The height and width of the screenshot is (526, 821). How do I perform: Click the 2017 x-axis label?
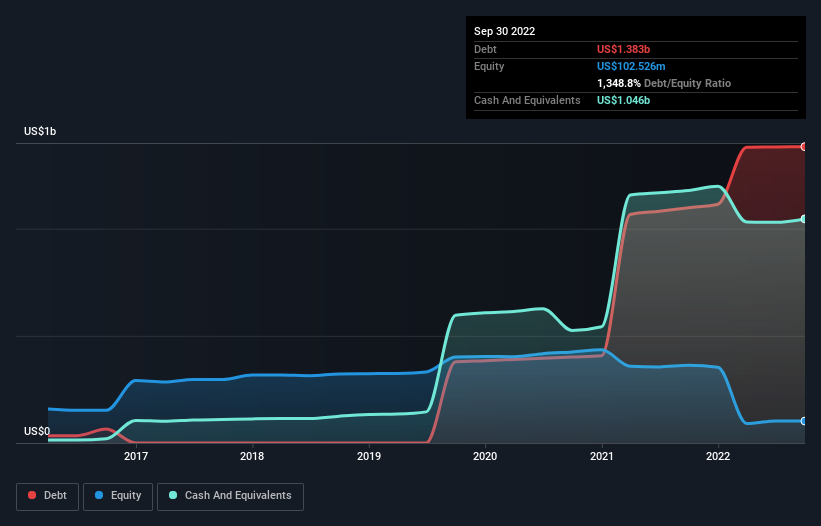tap(136, 456)
